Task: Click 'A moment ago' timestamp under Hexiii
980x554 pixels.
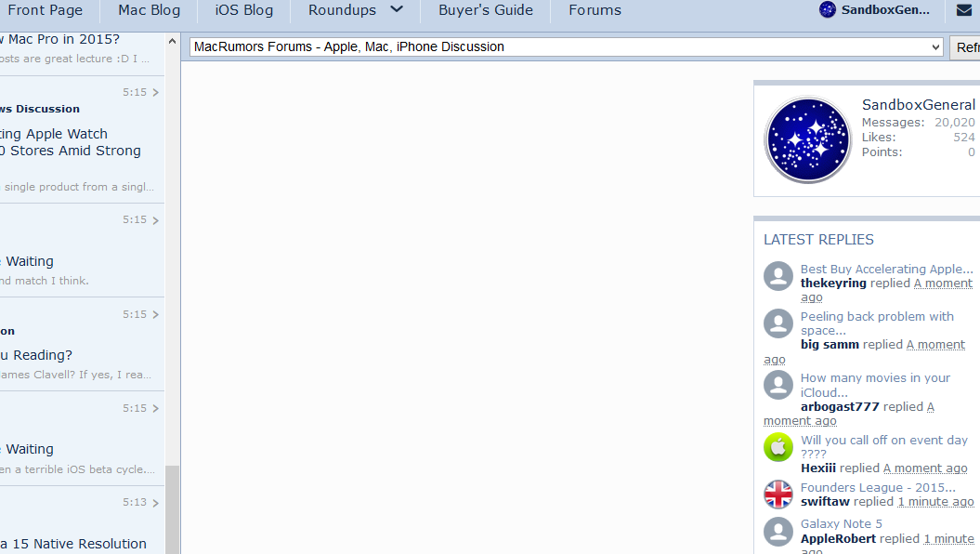Action: 925,468
